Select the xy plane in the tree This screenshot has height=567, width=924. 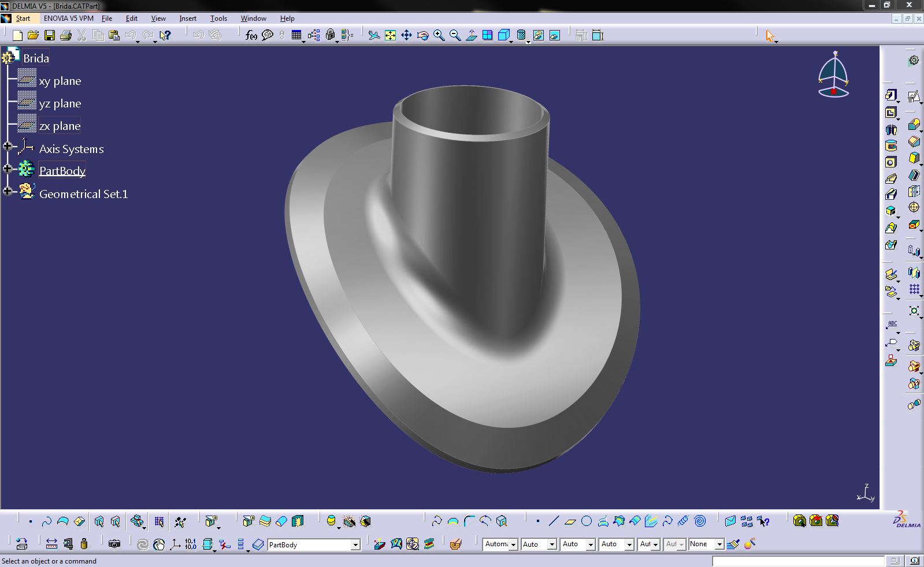(x=60, y=81)
